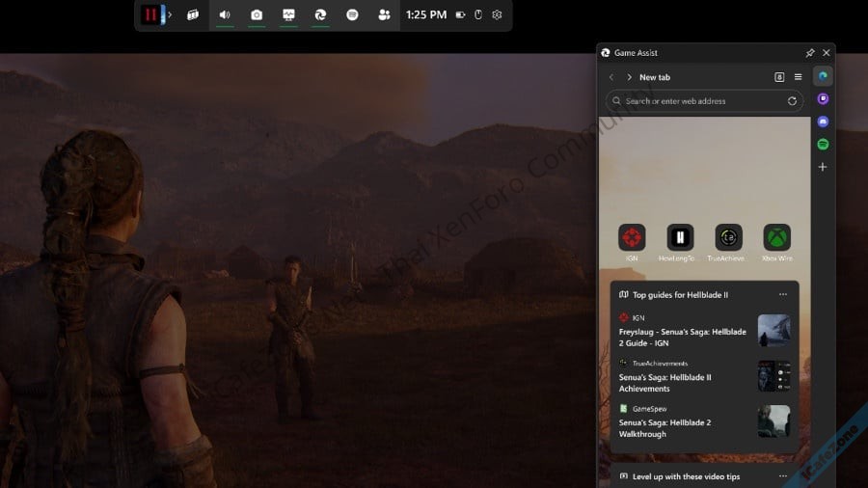
Task: Open more options for video tips card
Action: 782,475
